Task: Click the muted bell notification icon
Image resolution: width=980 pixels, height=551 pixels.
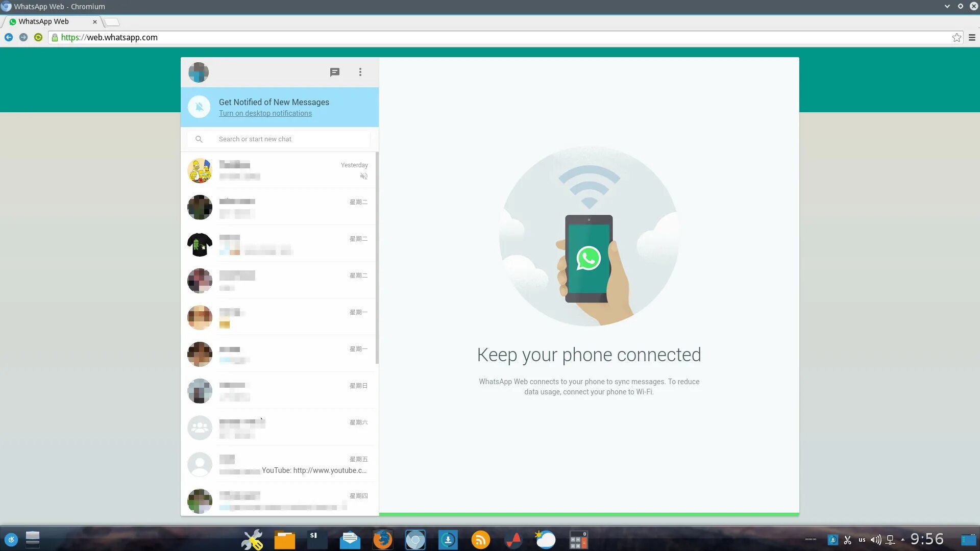Action: pyautogui.click(x=199, y=107)
